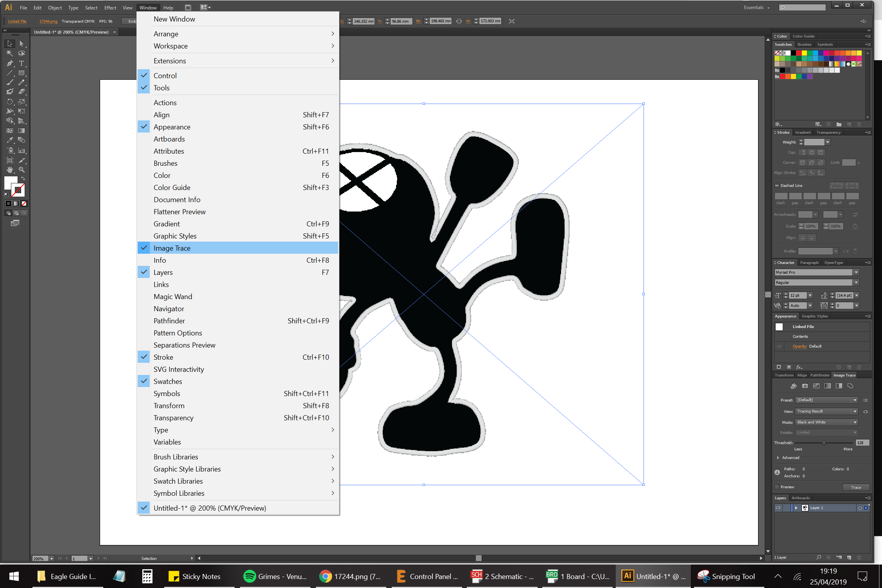Image resolution: width=882 pixels, height=588 pixels.
Task: Click the Stroke color box in toolbox
Action: 18,190
